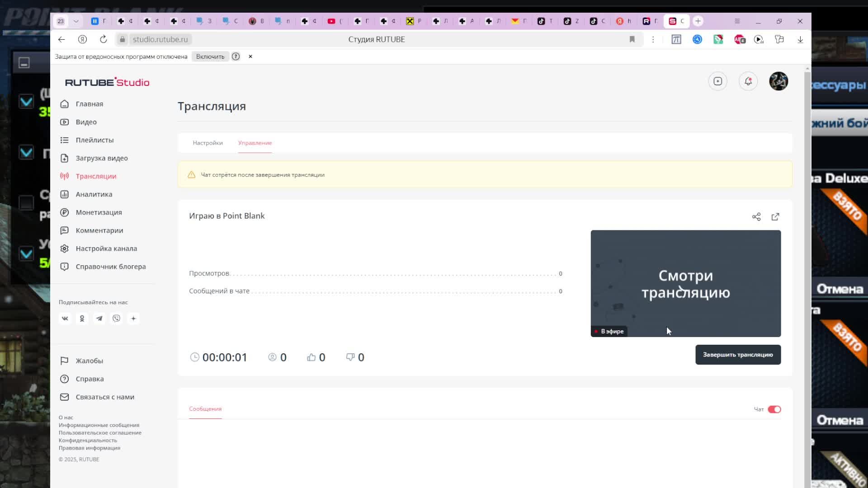Click Смотри трансляцию preview thumbnail

(x=685, y=283)
